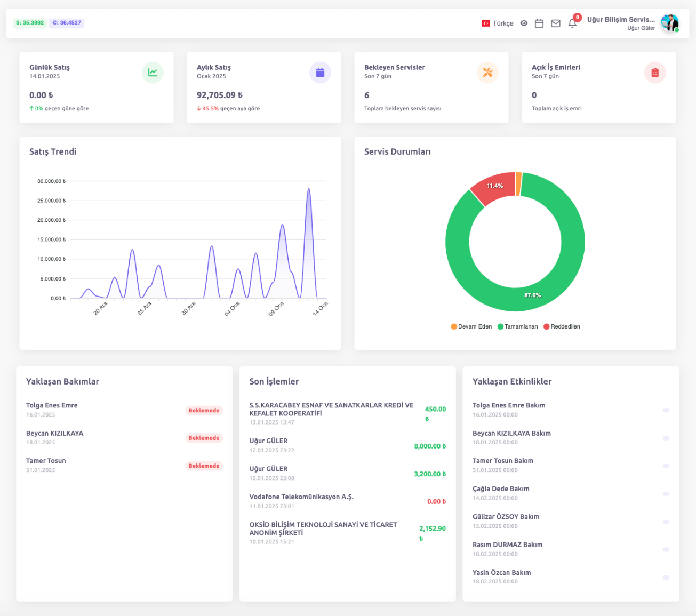696x616 pixels.
Task: Toggle Devam Eden legend item
Action: click(x=471, y=326)
